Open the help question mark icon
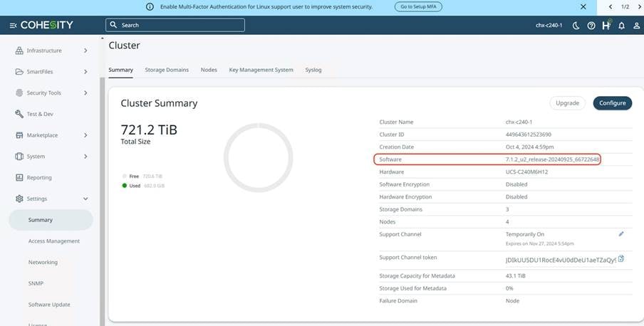 pos(591,26)
